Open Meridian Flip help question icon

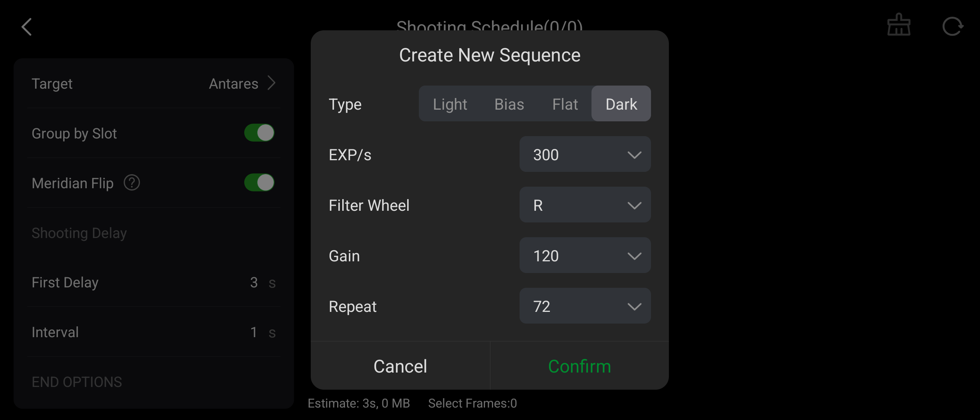[132, 183]
